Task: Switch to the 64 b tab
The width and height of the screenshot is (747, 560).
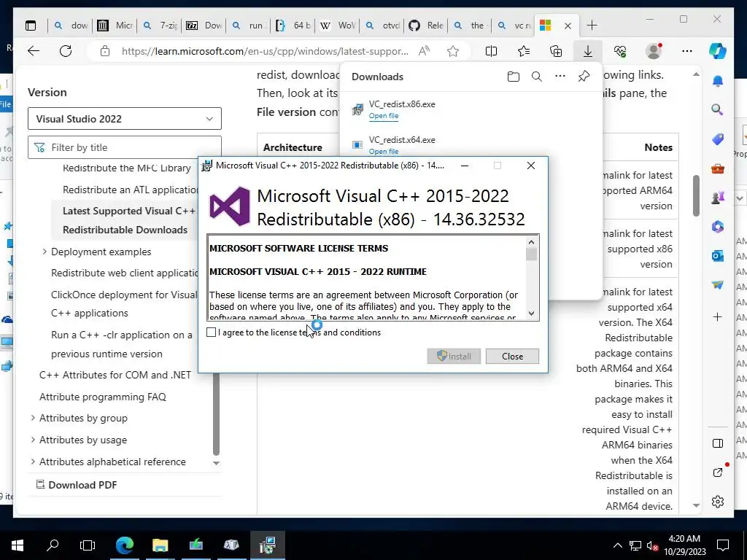Action: point(293,26)
